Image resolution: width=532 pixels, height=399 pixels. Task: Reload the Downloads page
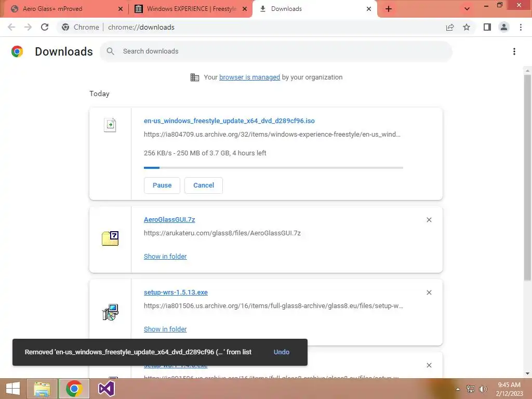pyautogui.click(x=45, y=27)
